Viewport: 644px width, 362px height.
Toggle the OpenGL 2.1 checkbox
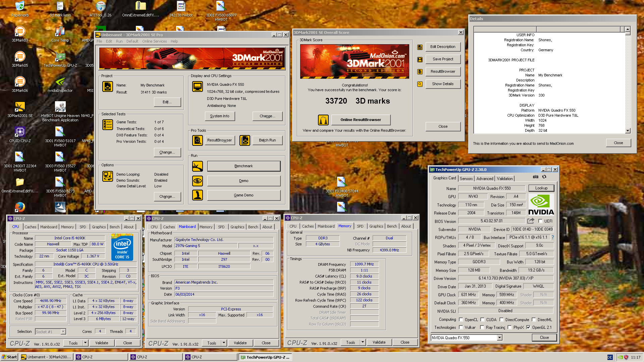[x=528, y=327]
